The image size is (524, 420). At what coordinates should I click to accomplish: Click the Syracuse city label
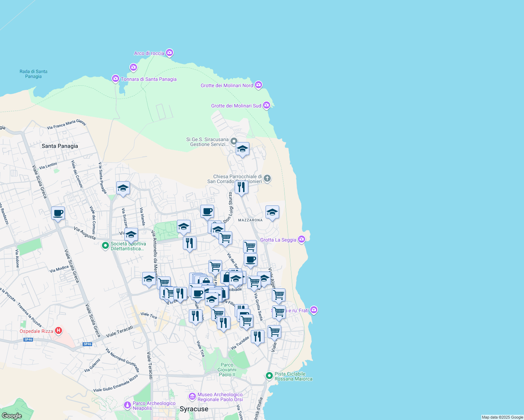pos(194,408)
